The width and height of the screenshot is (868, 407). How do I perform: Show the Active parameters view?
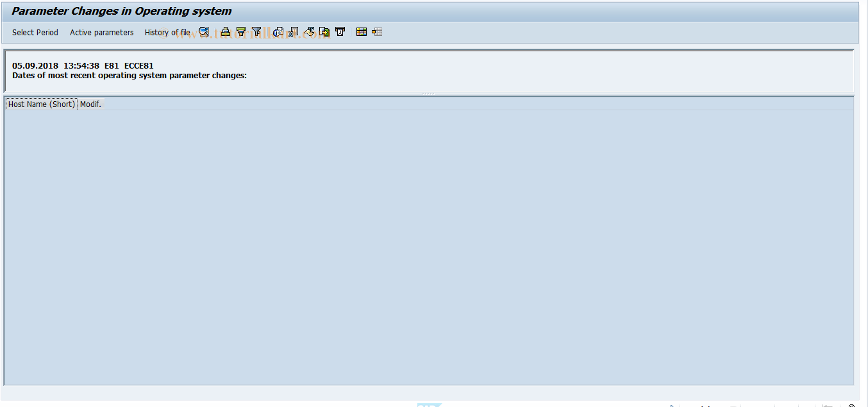point(101,32)
